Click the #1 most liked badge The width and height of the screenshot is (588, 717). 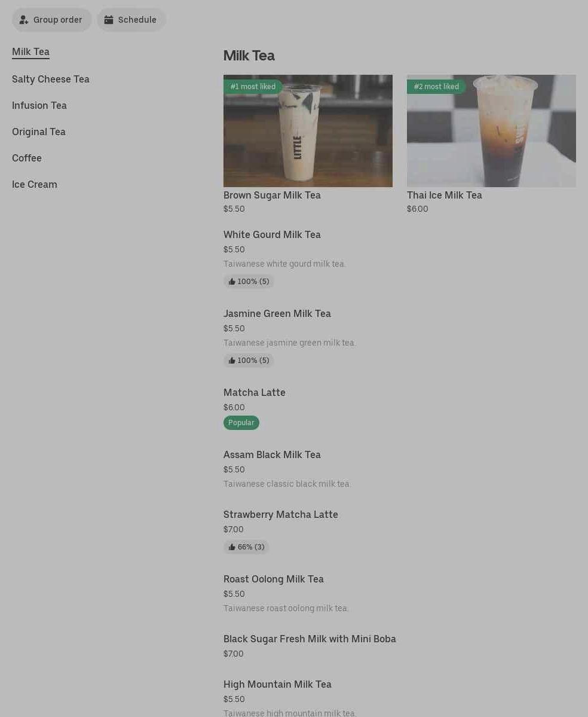pos(253,87)
